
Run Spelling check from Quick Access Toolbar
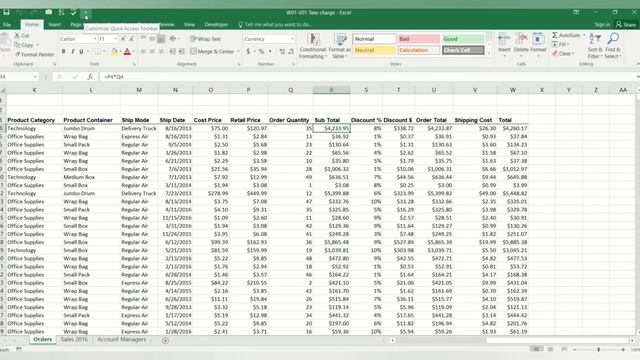[x=73, y=13]
